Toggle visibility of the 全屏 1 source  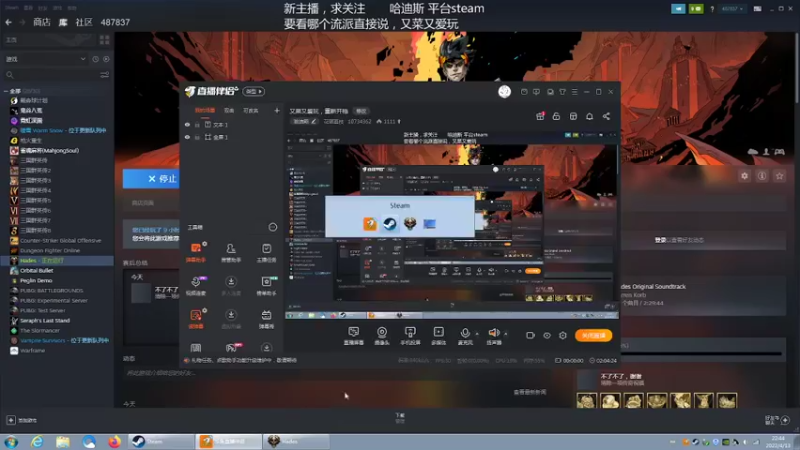187,137
